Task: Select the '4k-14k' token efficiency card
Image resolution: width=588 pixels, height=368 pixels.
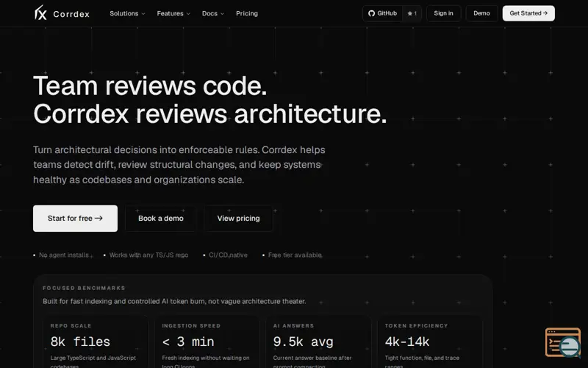Action: point(430,343)
